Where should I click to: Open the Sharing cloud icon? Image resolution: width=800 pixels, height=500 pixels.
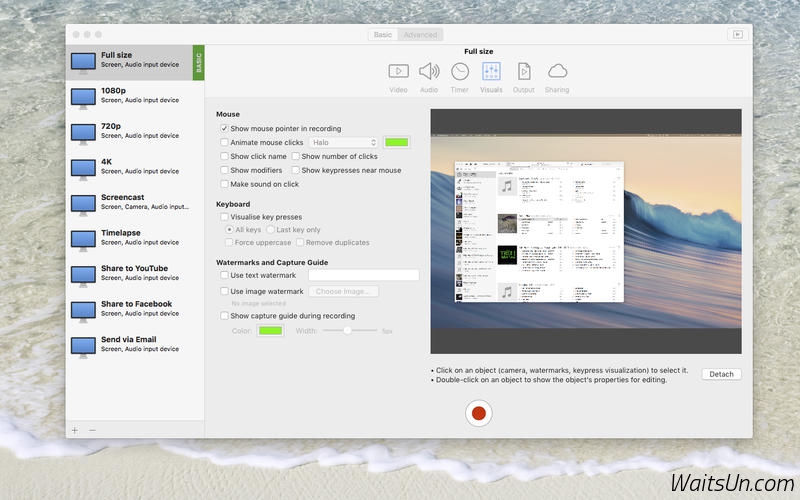point(557,71)
